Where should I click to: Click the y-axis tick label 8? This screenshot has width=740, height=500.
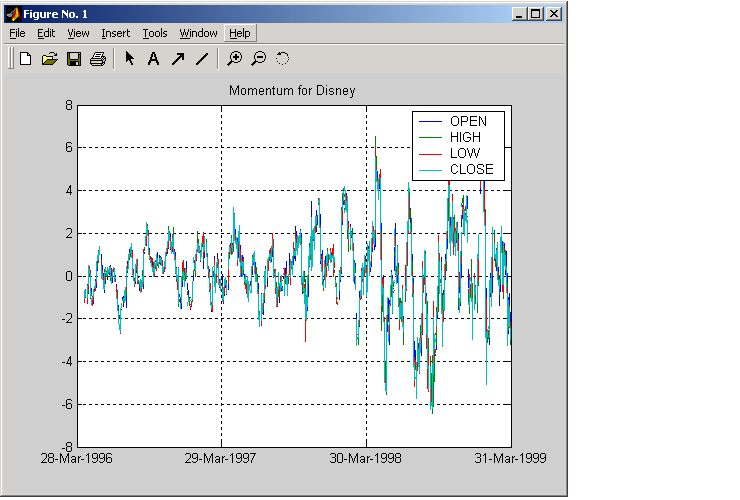coord(69,105)
